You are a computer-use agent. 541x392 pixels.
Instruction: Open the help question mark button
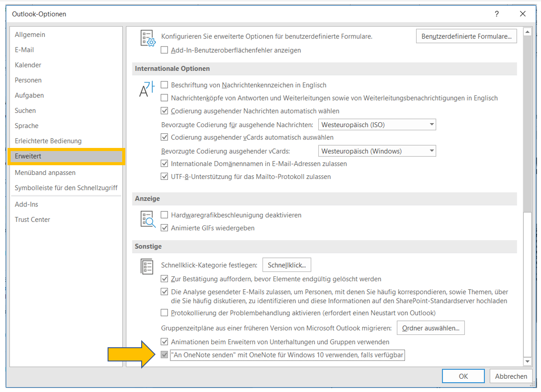(497, 14)
